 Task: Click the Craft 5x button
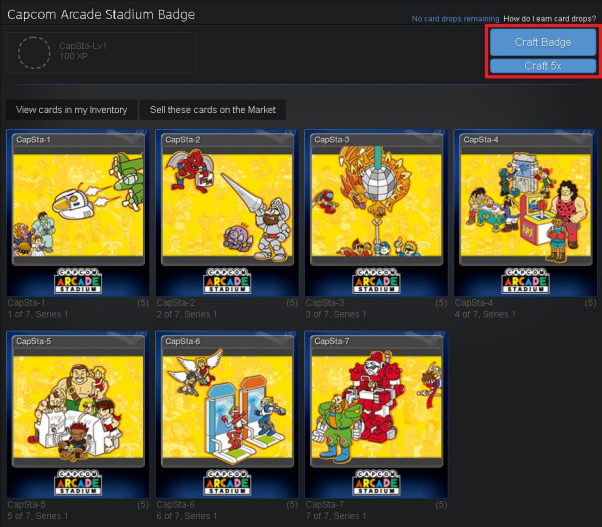[542, 66]
